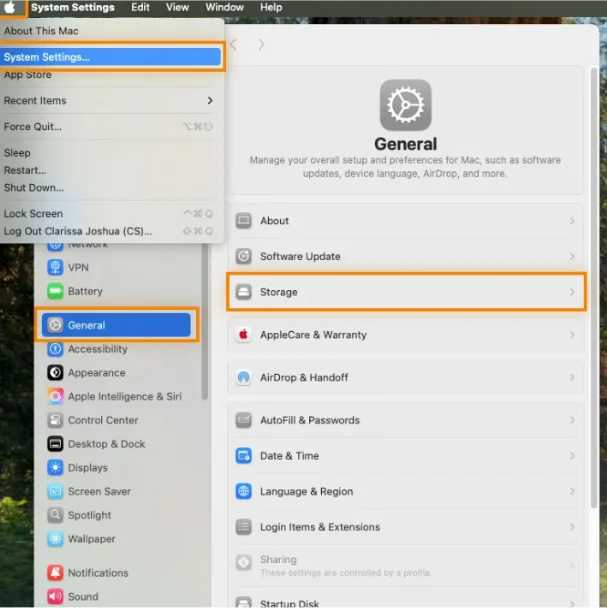Open Login Items & Extensions chevron
Screen dimensions: 607x608
click(572, 527)
